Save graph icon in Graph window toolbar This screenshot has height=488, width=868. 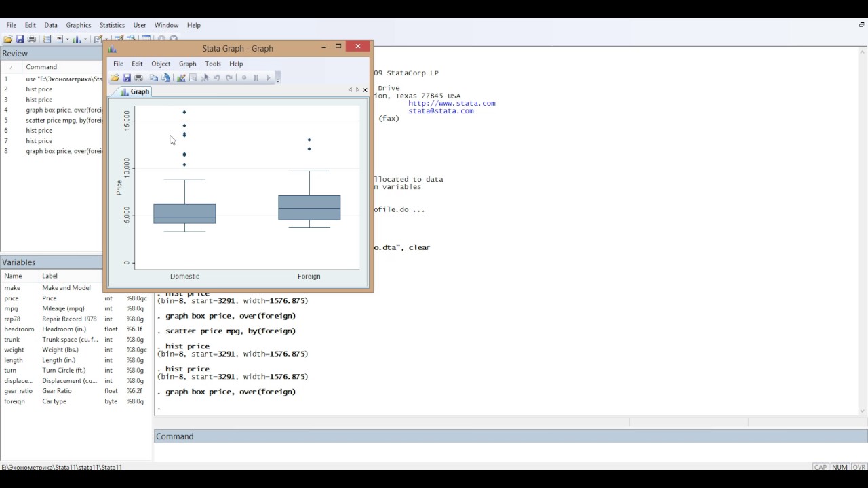127,77
